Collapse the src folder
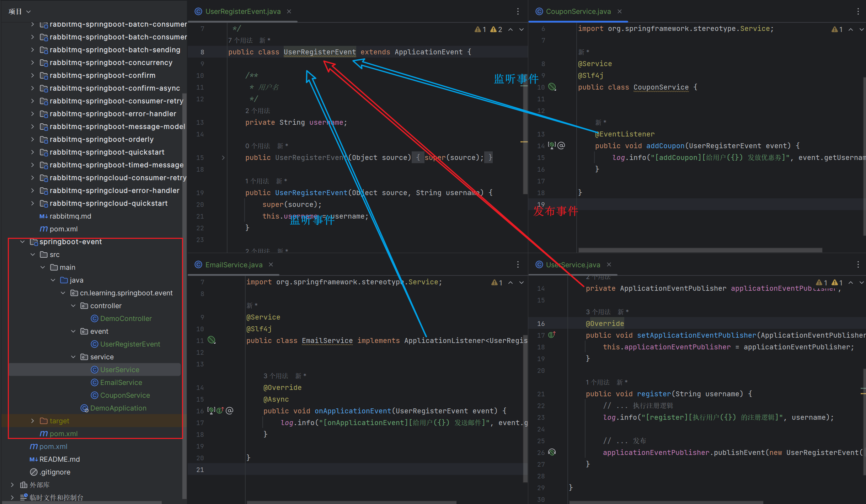Viewport: 866px width, 504px height. 33,254
